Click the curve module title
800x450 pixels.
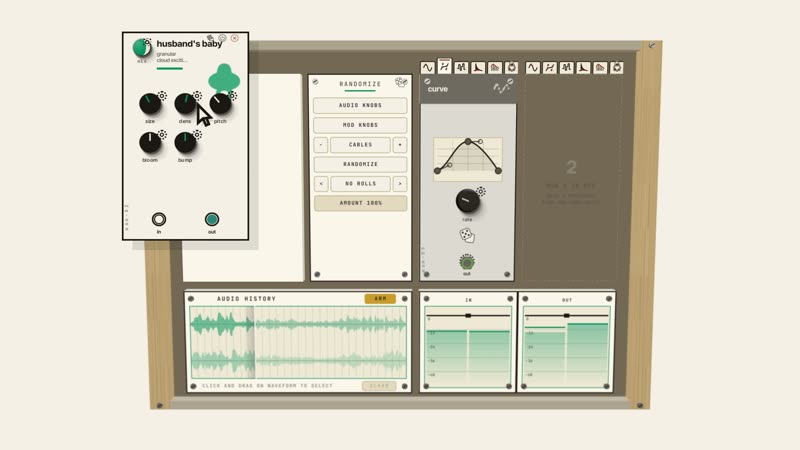pyautogui.click(x=438, y=89)
